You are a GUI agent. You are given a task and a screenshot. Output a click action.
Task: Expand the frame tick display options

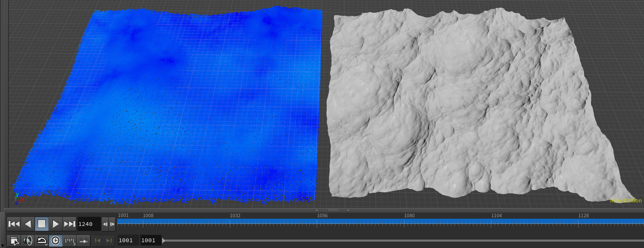70,241
